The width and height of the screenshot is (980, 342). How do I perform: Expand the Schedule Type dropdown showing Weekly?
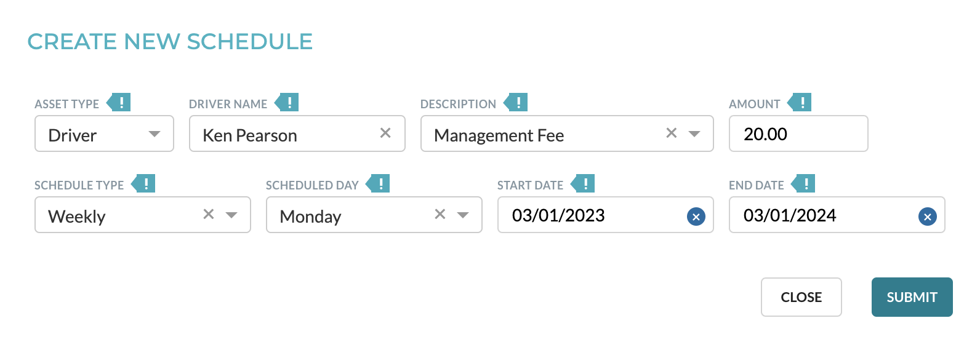[231, 215]
